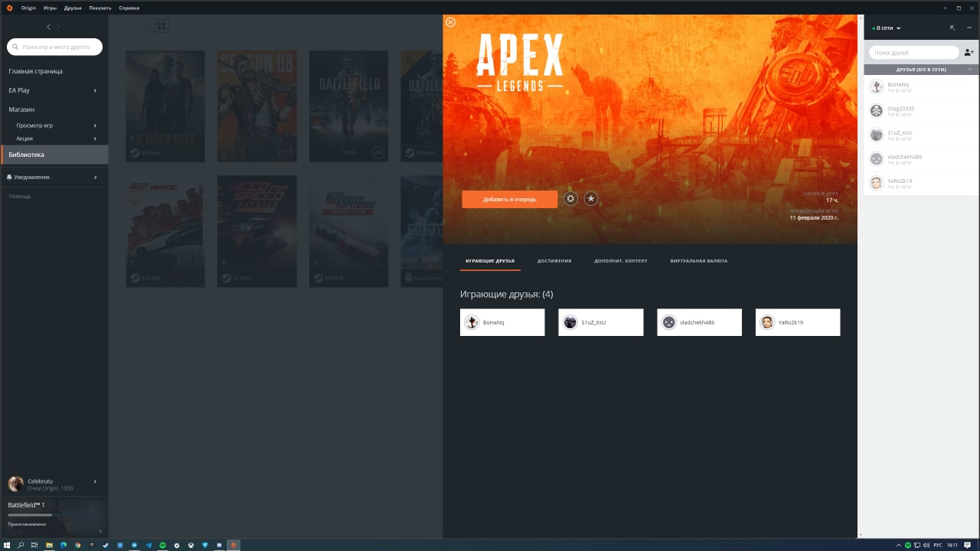Open Windows taskbar search
Screen dimensions: 980x551
pos(21,545)
